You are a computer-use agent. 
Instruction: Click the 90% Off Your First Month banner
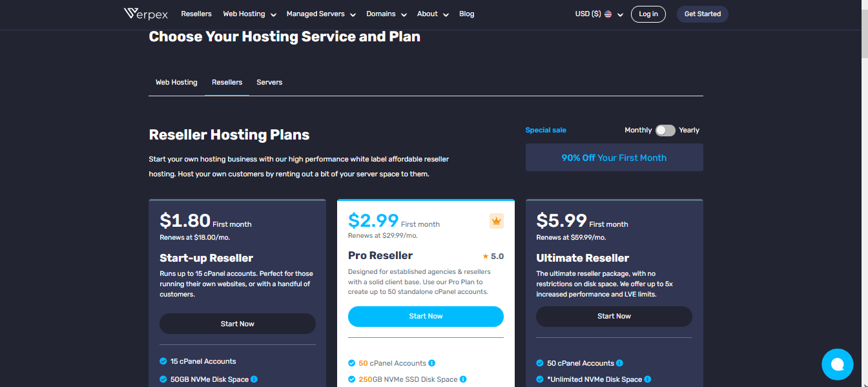[x=614, y=158]
